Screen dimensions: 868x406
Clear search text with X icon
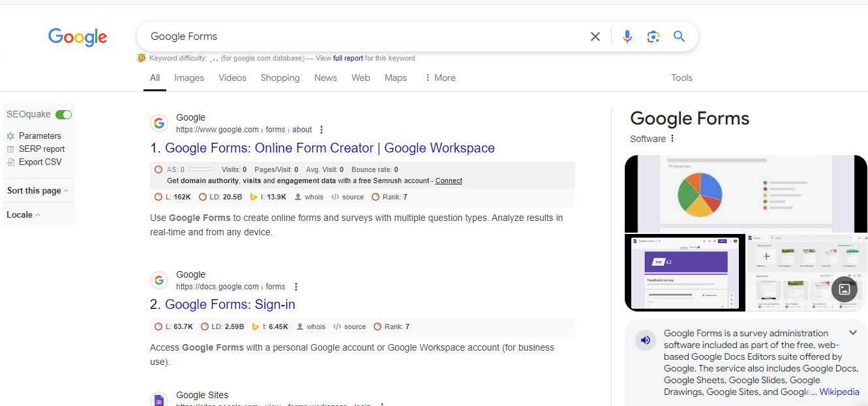coord(595,36)
